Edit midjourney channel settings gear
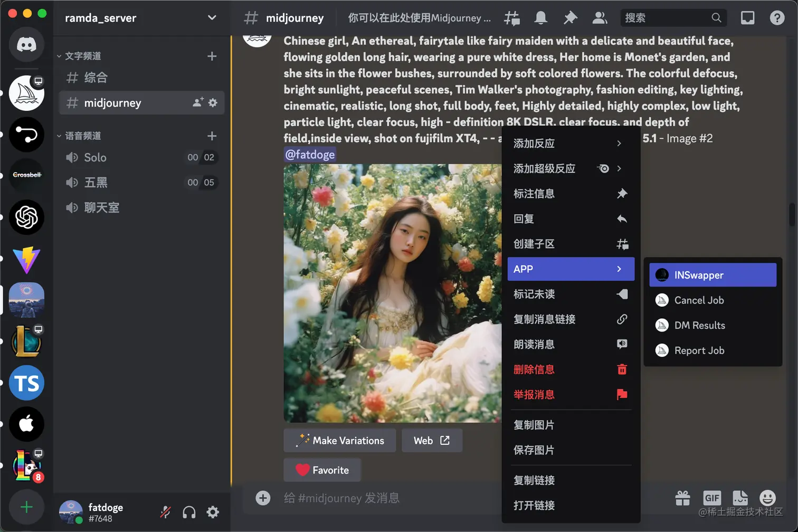This screenshot has height=532, width=798. [213, 103]
